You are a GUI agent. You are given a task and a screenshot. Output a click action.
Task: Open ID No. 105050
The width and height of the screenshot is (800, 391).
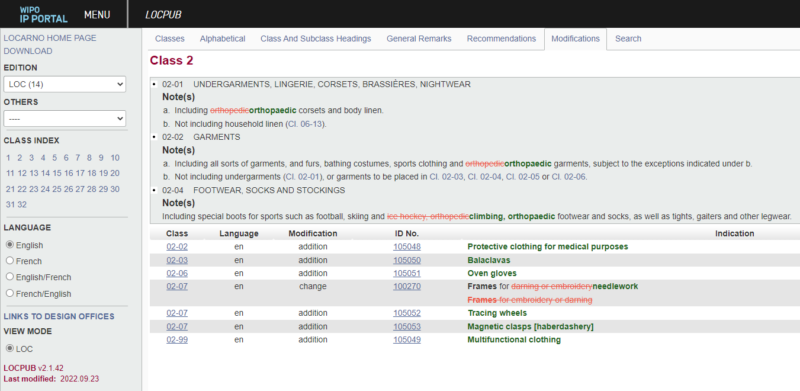click(x=407, y=260)
